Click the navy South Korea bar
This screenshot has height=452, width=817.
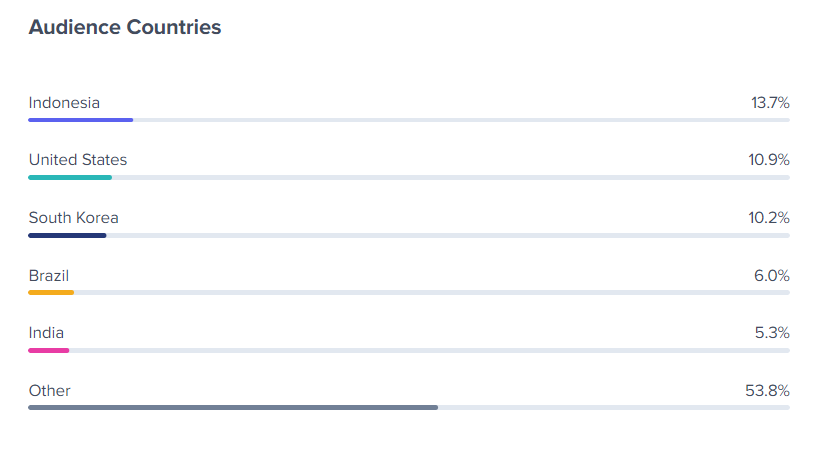click(x=67, y=236)
